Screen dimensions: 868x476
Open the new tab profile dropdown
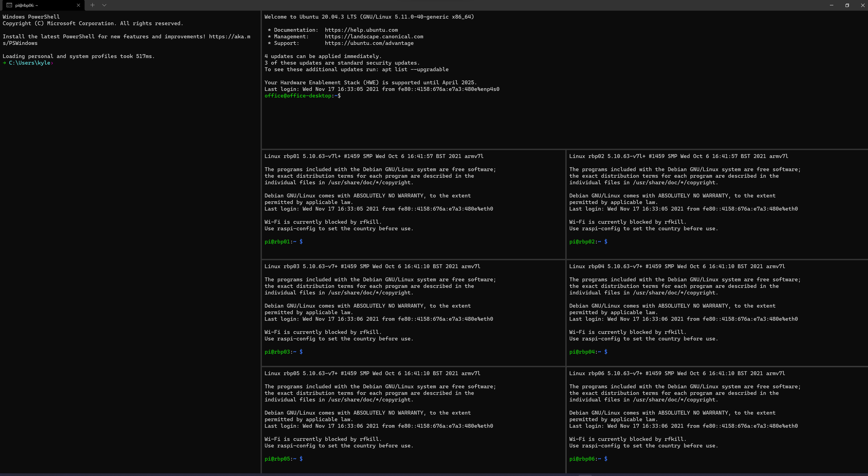[105, 5]
